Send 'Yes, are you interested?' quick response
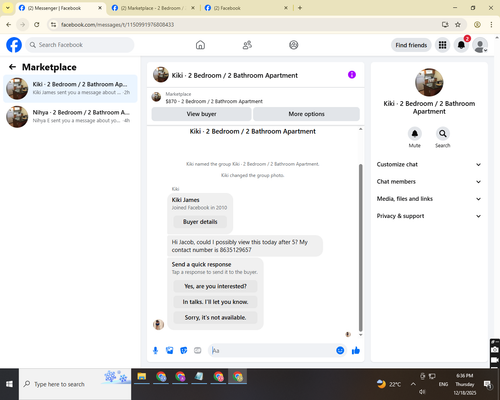The image size is (500, 400). pyautogui.click(x=215, y=286)
